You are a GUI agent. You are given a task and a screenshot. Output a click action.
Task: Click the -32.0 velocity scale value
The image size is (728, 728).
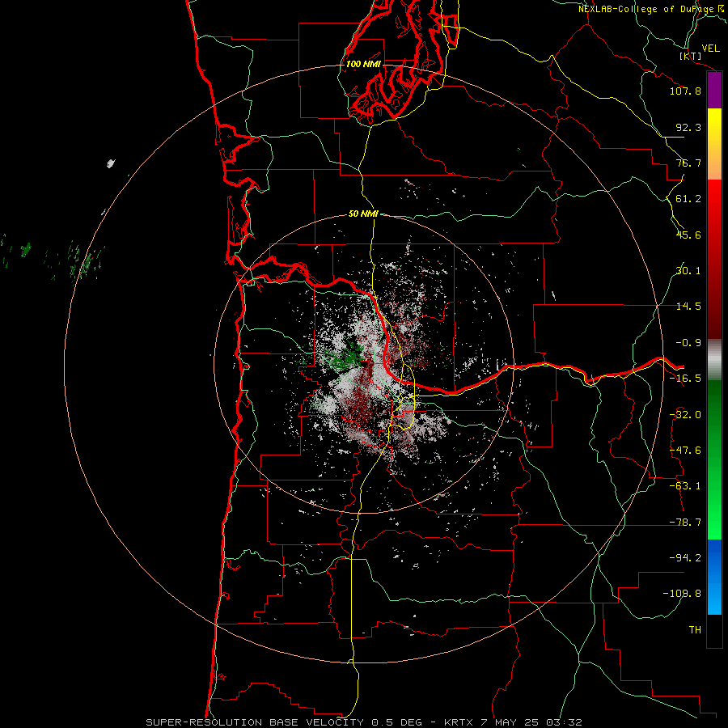click(x=685, y=415)
